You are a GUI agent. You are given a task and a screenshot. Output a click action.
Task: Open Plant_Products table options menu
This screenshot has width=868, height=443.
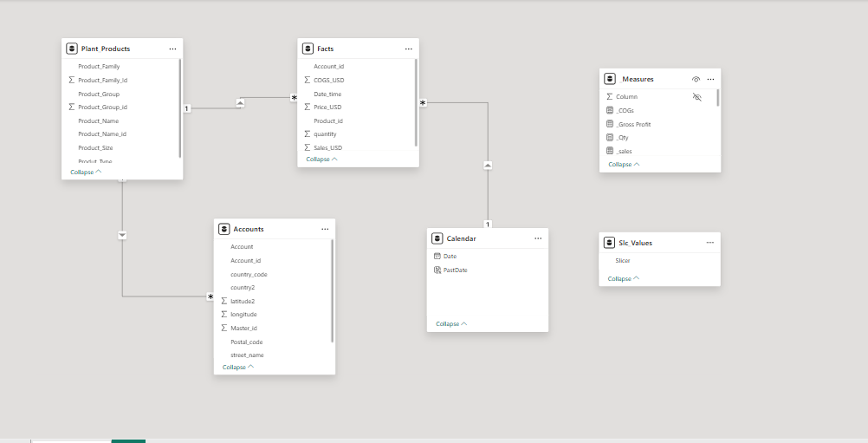(x=172, y=49)
